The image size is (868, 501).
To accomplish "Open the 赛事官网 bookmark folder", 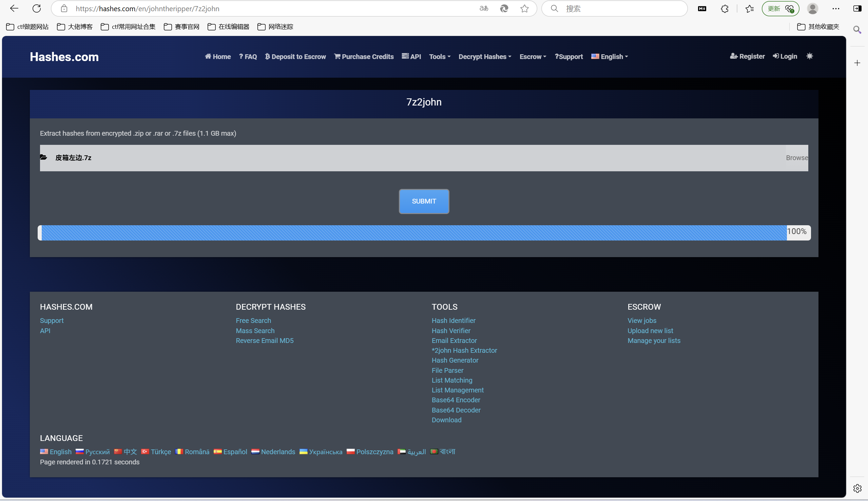I will (x=182, y=26).
